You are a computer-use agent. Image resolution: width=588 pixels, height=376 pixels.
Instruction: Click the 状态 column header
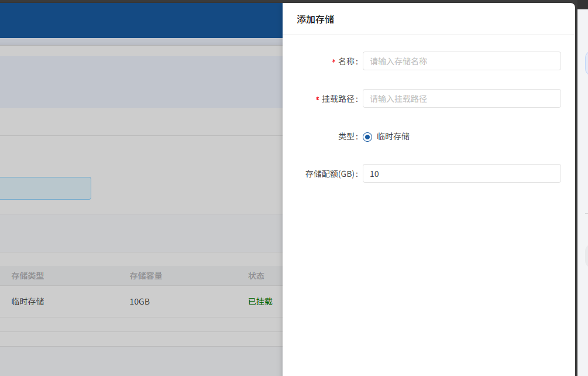(x=256, y=276)
